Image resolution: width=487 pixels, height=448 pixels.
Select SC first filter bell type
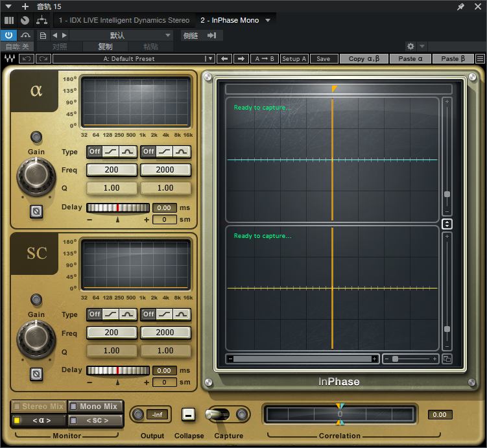pos(128,314)
